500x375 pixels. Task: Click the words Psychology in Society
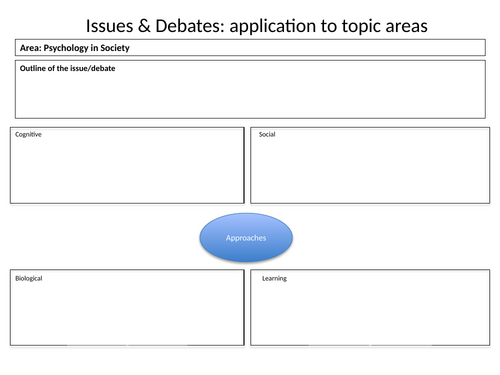coord(87,48)
